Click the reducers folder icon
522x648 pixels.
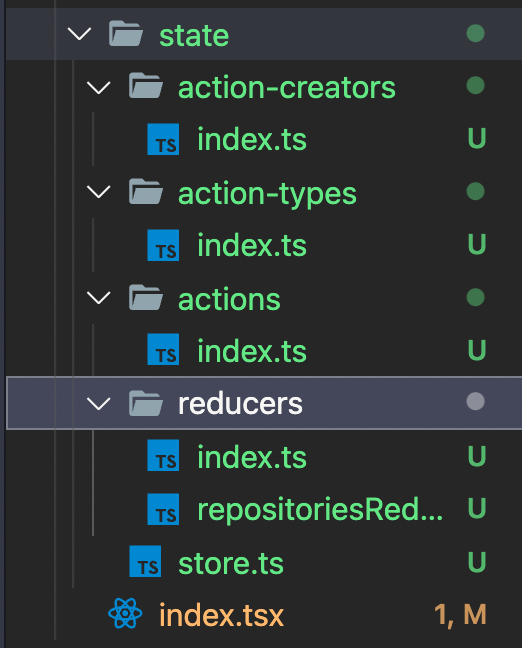145,403
